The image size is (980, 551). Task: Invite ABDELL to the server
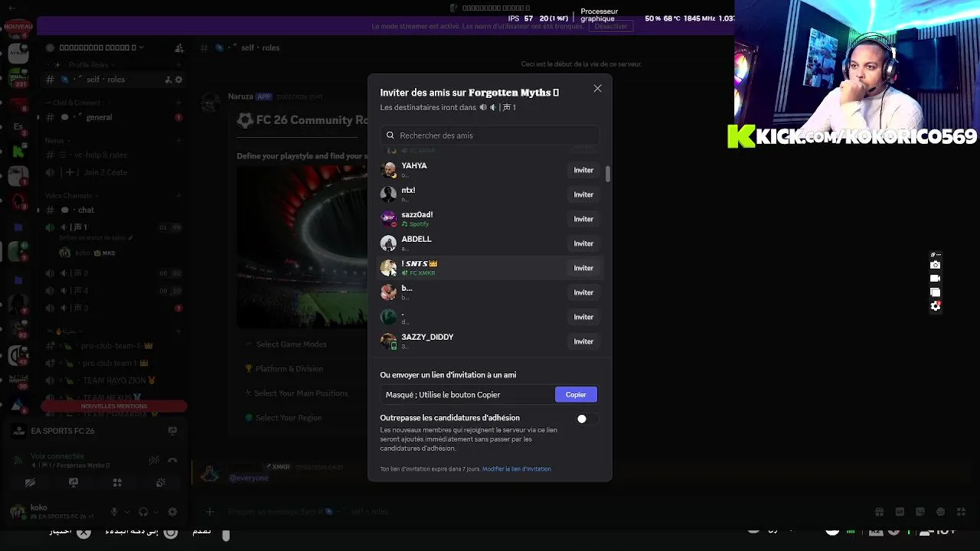583,243
